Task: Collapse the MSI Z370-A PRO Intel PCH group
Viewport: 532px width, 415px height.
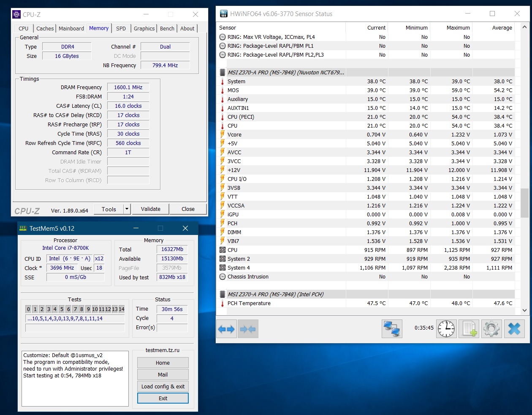Action: 223,294
